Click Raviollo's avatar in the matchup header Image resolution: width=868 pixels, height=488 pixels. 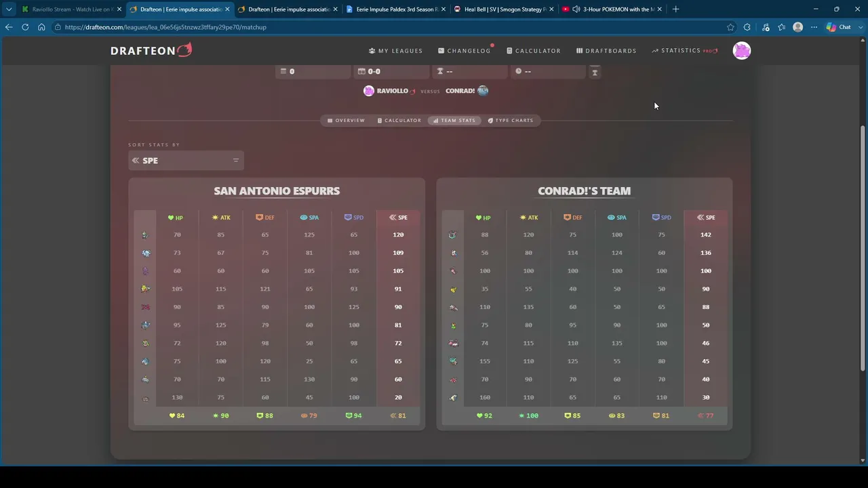(369, 91)
